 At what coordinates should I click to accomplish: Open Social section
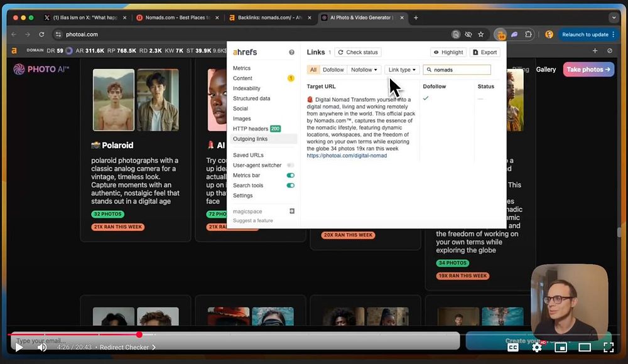click(241, 109)
